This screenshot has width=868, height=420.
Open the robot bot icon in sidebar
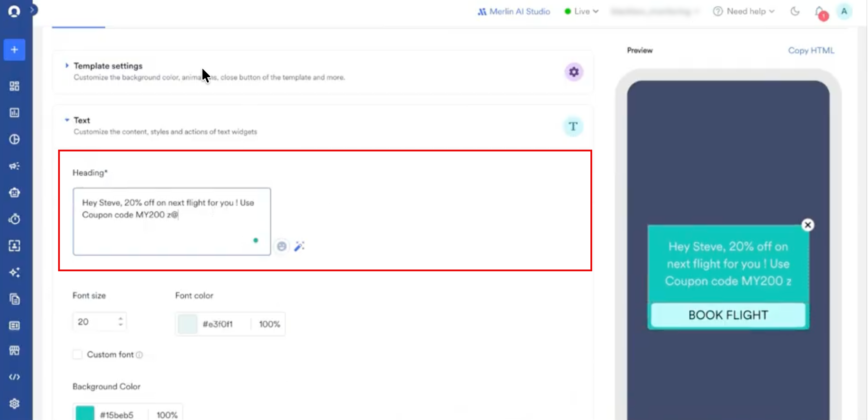pyautogui.click(x=14, y=193)
